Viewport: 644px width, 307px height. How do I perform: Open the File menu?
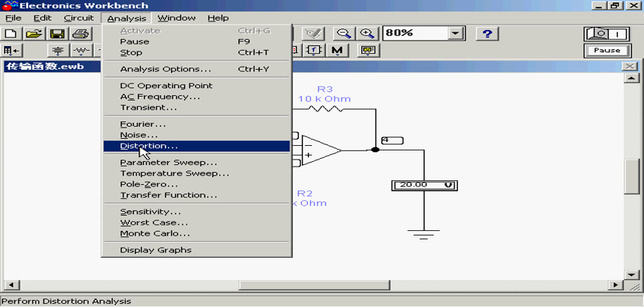coord(13,18)
